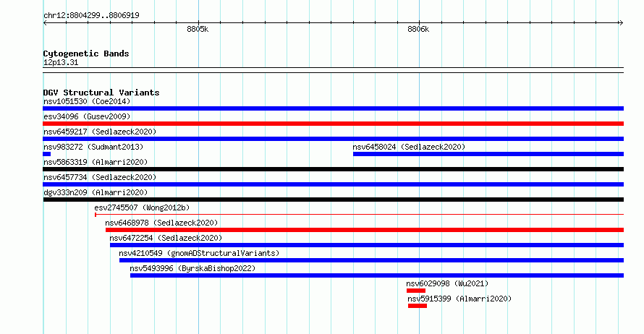The image size is (644, 334).
Task: Click the chr12:8804299..8806919 coordinates text
Action: (91, 15)
